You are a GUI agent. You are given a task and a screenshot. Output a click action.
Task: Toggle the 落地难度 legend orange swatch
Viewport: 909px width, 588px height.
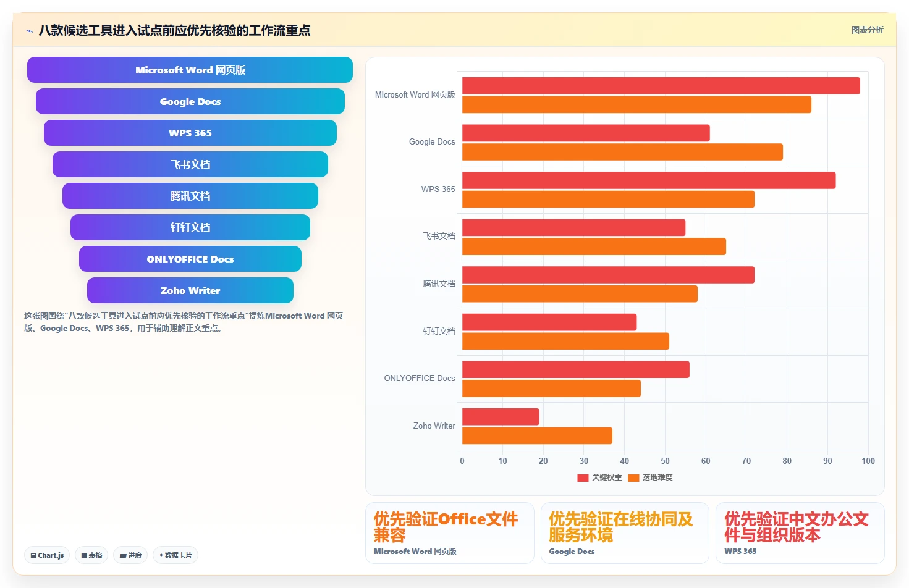click(x=633, y=477)
